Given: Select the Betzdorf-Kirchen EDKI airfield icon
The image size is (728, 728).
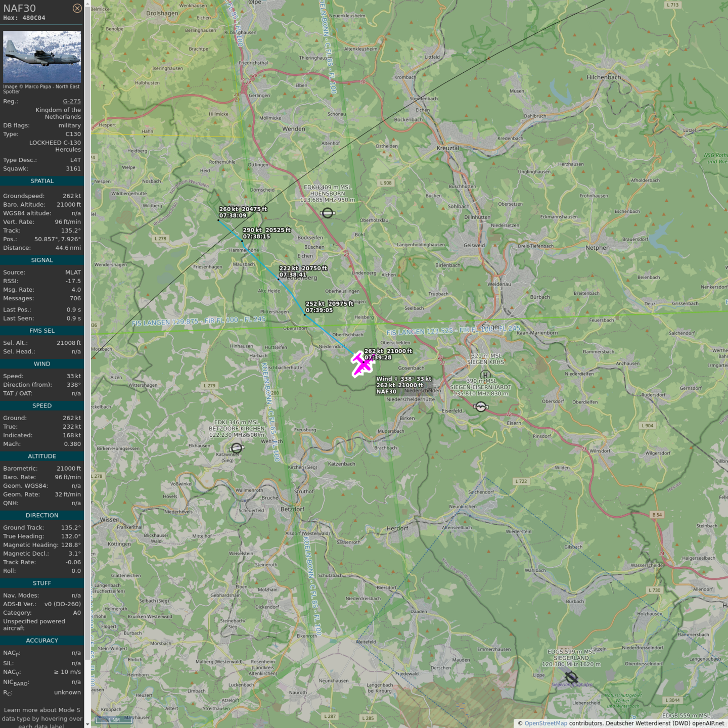Looking at the screenshot, I should coord(236,448).
